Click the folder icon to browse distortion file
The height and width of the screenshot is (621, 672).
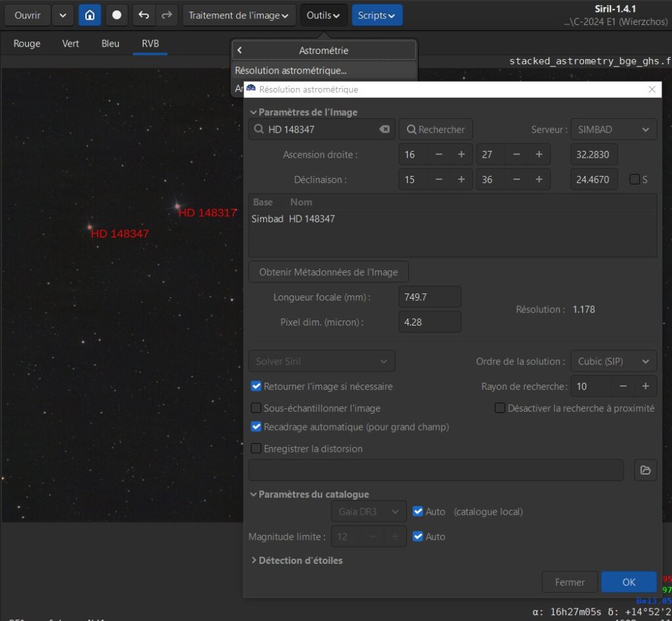click(x=645, y=470)
